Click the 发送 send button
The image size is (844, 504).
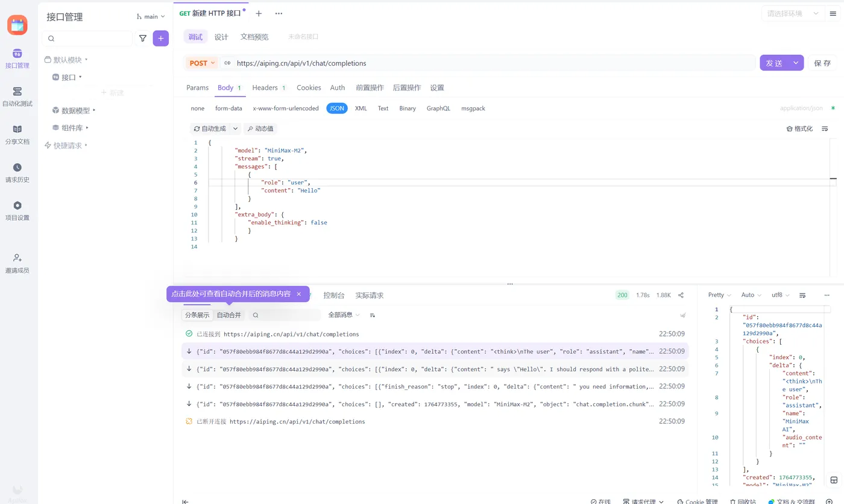point(774,63)
